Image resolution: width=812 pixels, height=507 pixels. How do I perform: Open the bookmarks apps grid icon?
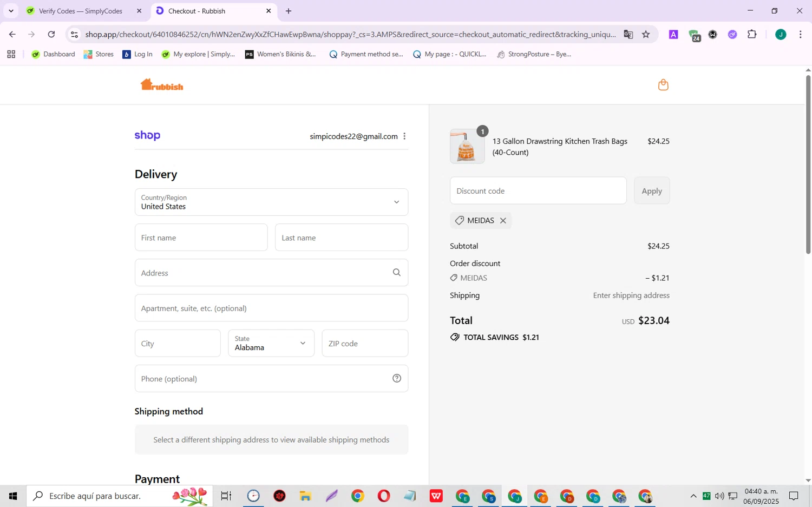(x=11, y=54)
